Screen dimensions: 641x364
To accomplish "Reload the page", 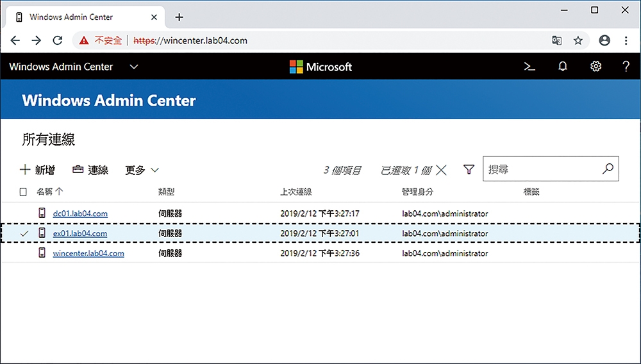I will (x=58, y=40).
